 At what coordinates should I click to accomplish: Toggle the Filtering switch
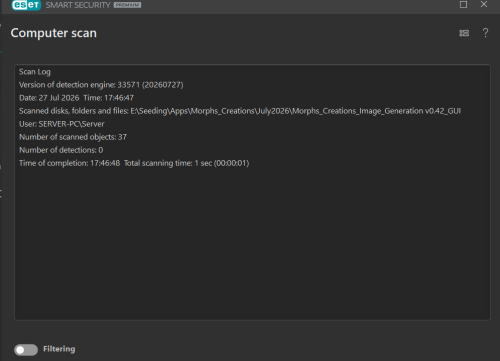tap(26, 349)
